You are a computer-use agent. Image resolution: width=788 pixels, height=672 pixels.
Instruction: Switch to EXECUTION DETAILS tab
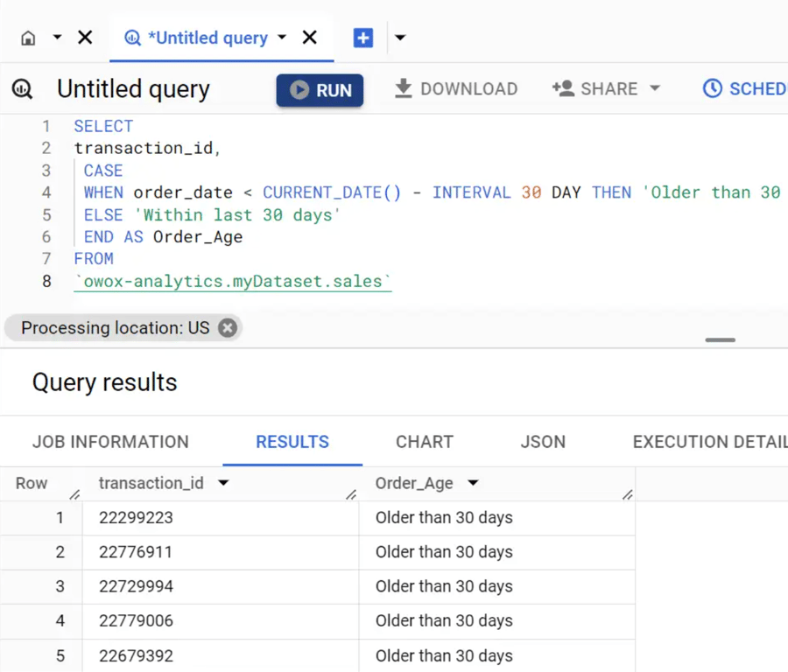[x=710, y=442]
